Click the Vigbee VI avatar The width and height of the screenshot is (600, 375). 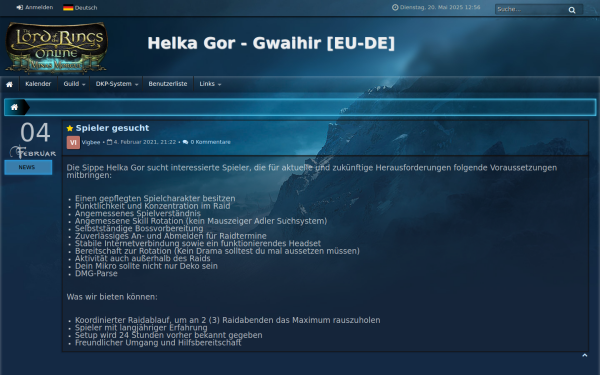73,142
